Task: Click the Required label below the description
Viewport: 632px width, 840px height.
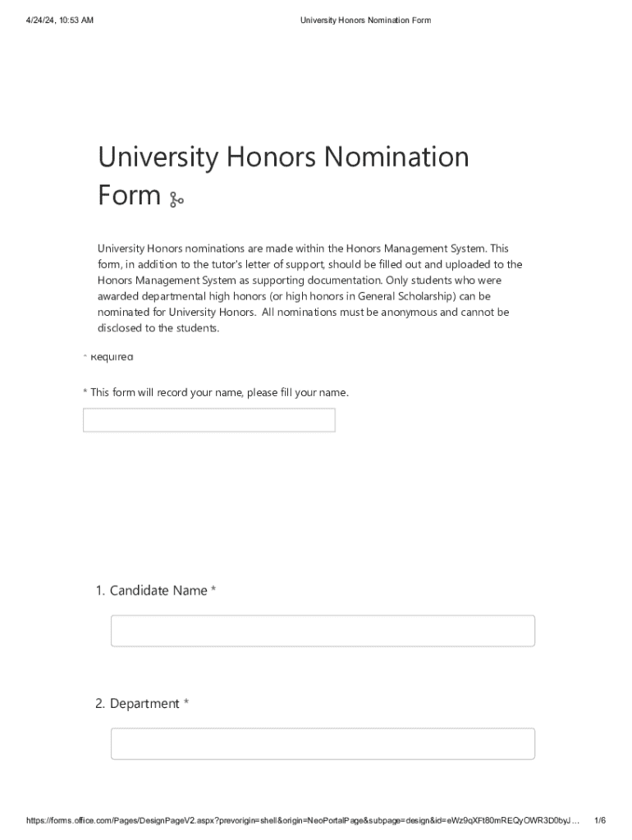Action: click(x=111, y=357)
